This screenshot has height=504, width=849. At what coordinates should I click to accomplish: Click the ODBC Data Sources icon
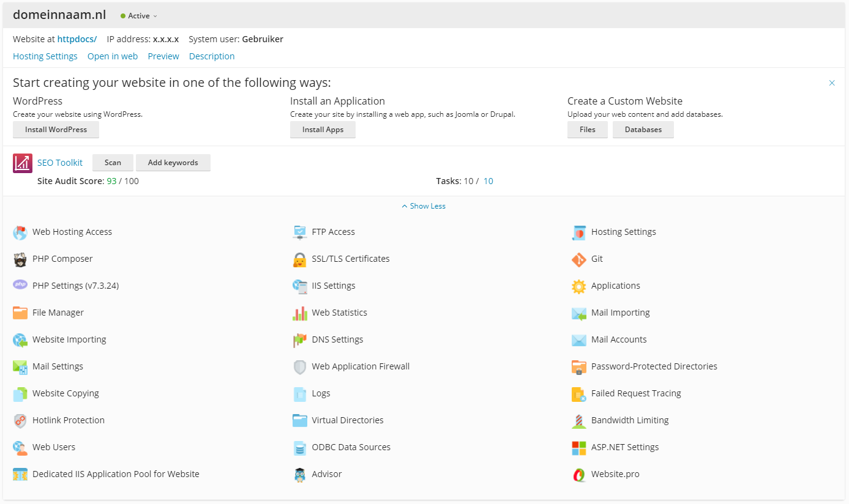[x=299, y=448]
